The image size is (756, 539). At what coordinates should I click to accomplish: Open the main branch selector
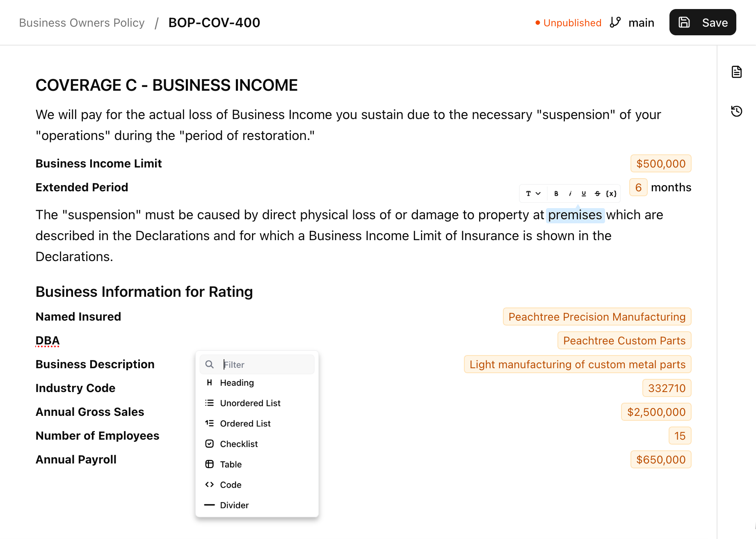pos(641,23)
